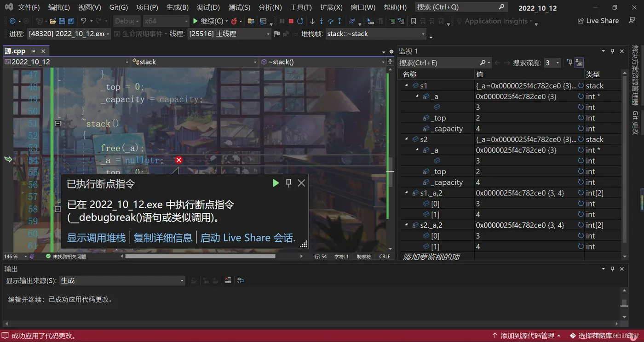Open the editor settings gear icon
The image size is (644, 342).
click(x=391, y=51)
